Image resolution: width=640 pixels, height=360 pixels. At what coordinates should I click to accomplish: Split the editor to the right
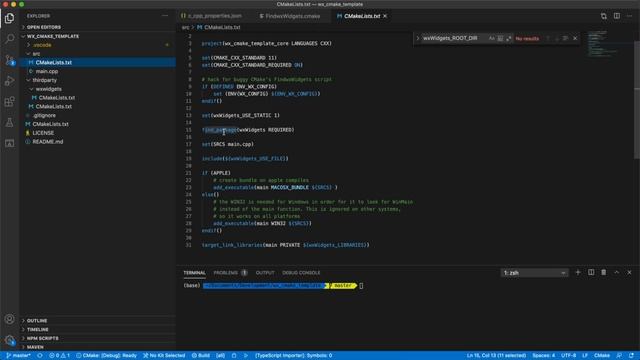[x=617, y=16]
